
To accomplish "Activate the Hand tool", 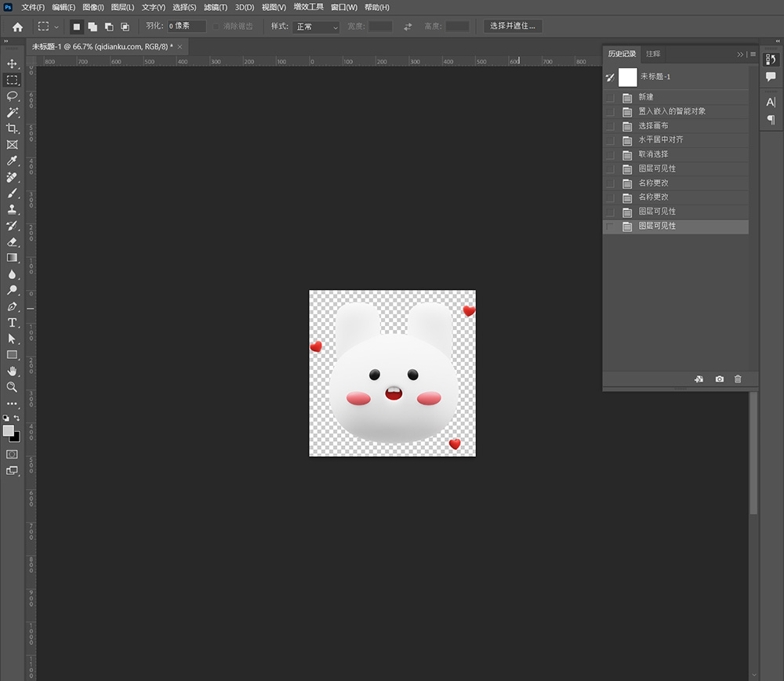I will [12, 371].
